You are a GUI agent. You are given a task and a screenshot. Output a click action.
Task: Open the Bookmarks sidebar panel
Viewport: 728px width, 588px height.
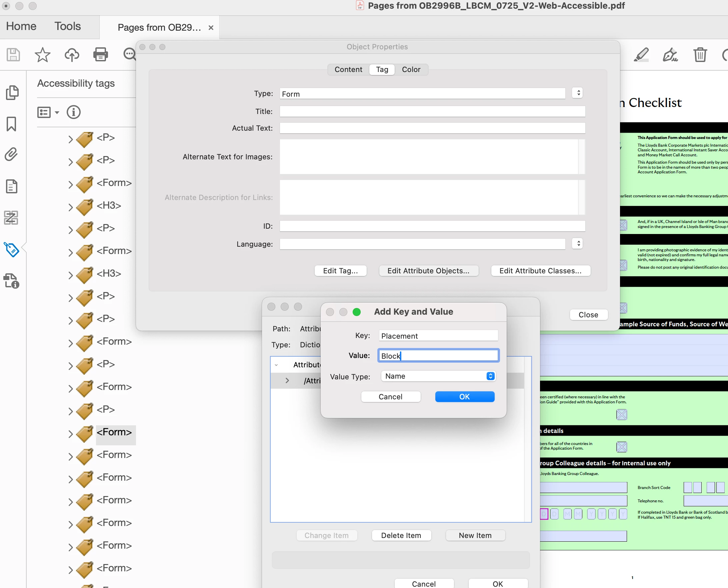12,124
